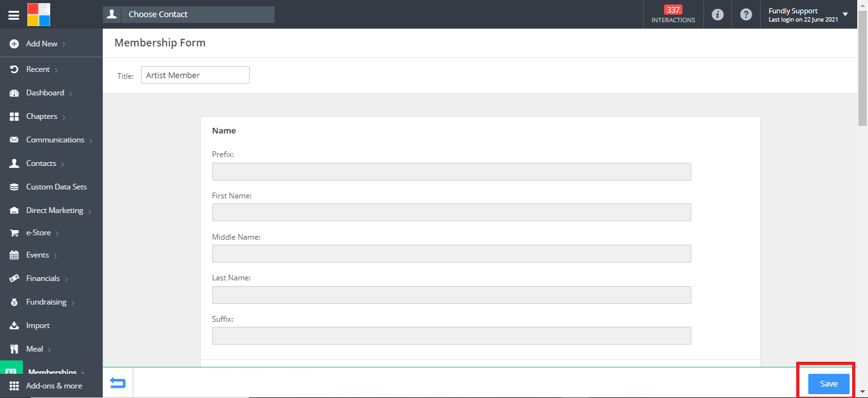Click the Events calendar icon
The width and height of the screenshot is (868, 398).
tap(14, 256)
